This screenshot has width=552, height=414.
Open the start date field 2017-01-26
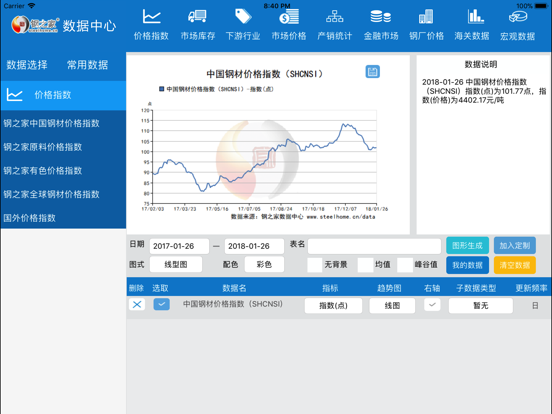(179, 246)
